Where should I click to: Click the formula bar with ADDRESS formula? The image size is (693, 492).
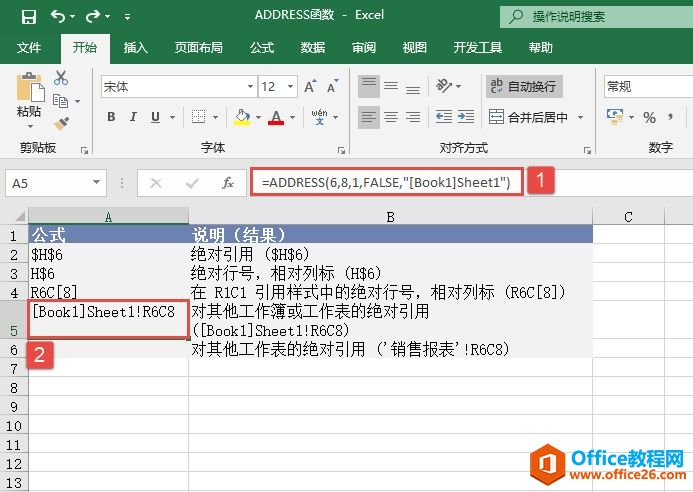pyautogui.click(x=387, y=182)
